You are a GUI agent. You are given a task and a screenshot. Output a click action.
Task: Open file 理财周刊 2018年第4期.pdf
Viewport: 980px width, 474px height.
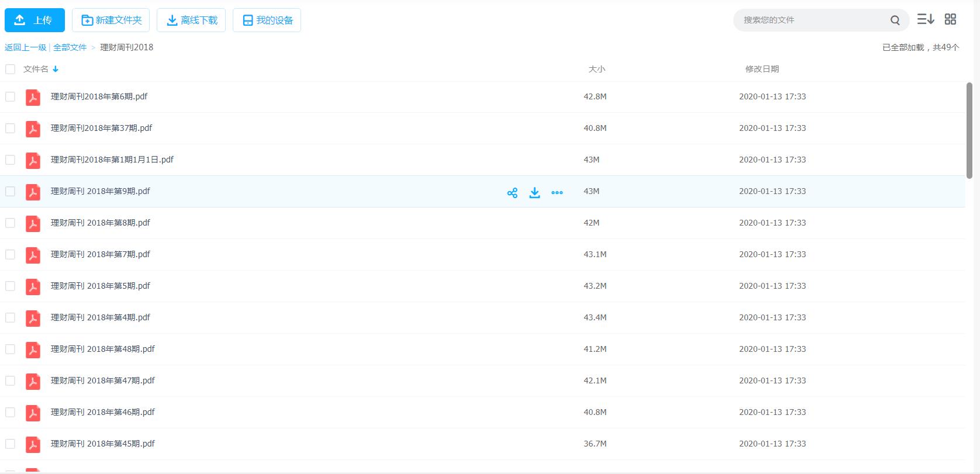(x=101, y=317)
